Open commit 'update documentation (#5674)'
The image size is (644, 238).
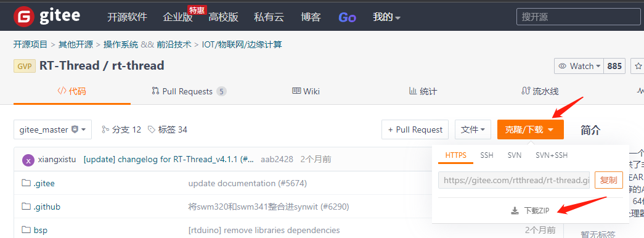pyautogui.click(x=248, y=183)
